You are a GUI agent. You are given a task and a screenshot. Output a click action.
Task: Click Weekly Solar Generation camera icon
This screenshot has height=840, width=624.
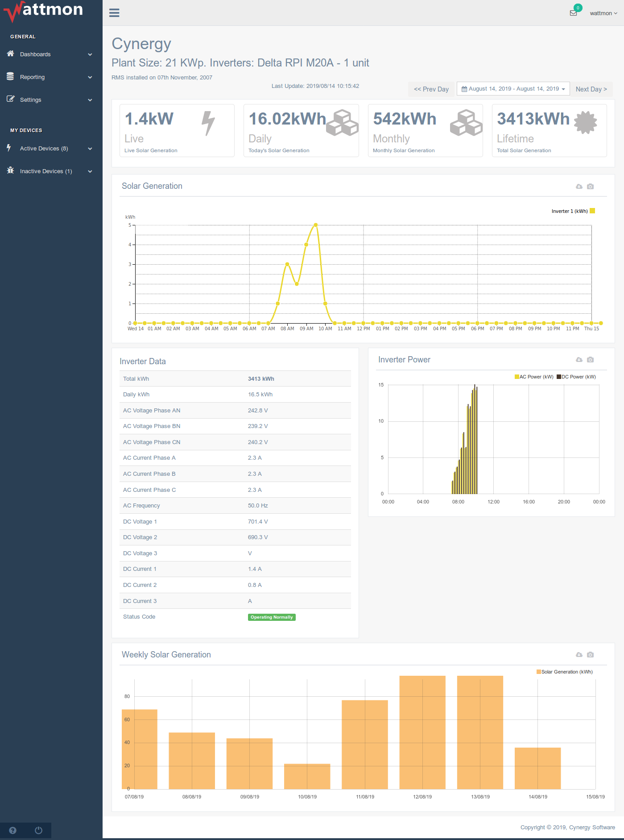click(x=590, y=655)
